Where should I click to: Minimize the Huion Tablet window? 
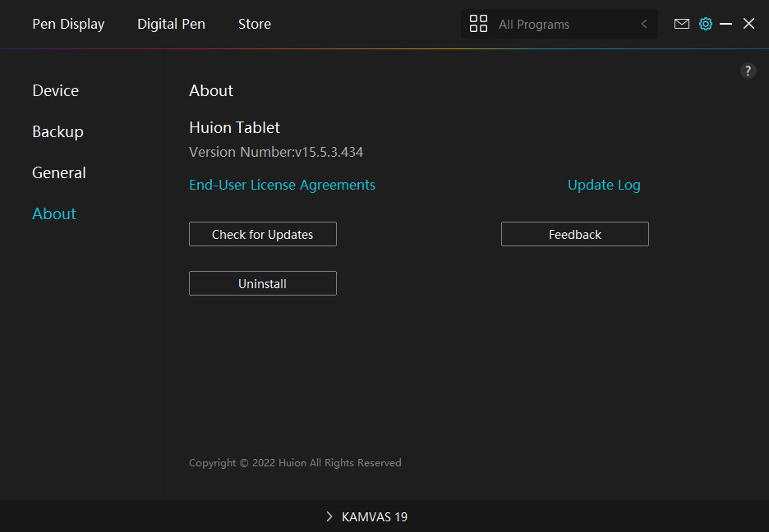725,24
